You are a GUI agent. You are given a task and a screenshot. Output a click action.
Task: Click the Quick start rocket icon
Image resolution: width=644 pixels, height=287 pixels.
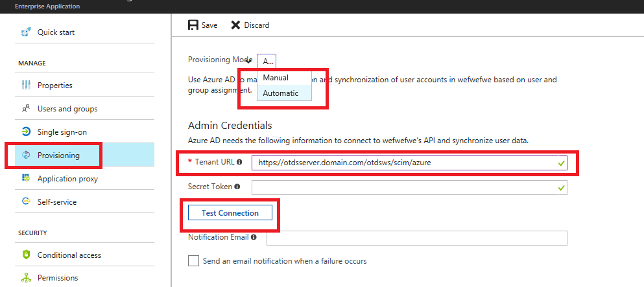[26, 32]
